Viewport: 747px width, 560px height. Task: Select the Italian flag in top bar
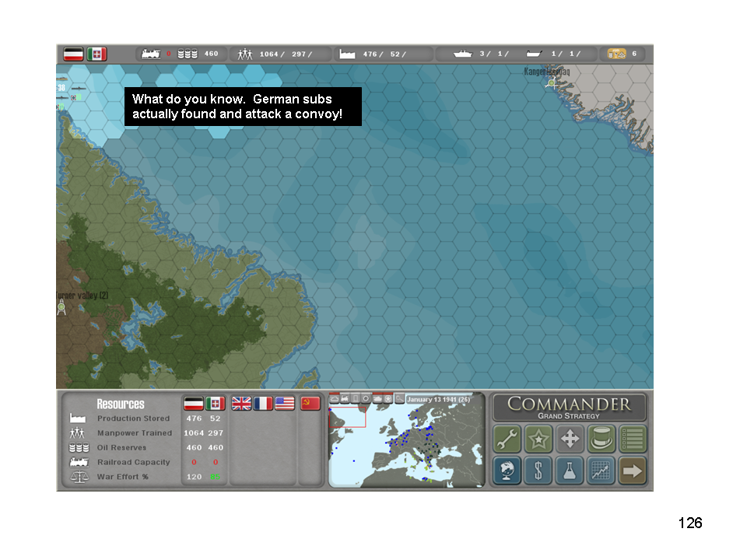[96, 54]
